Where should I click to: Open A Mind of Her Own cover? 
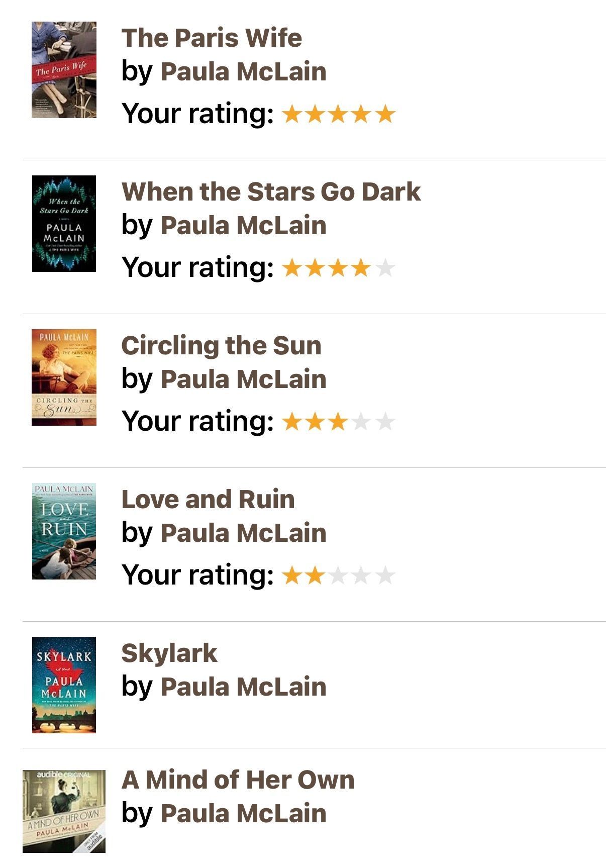[x=64, y=811]
